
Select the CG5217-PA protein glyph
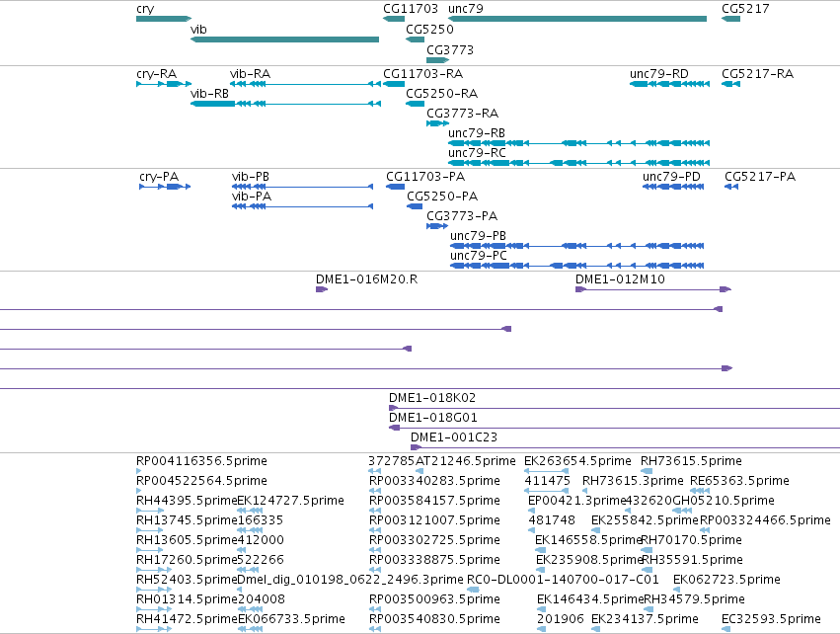click(731, 187)
